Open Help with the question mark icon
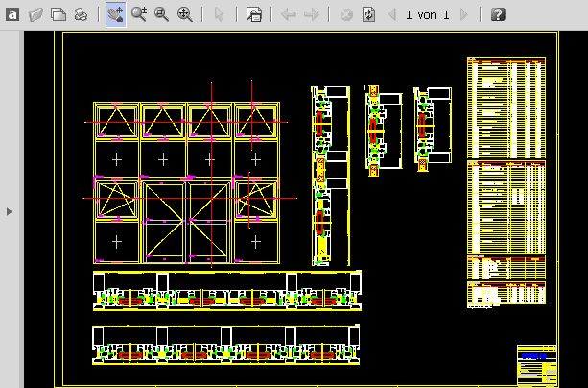 498,14
